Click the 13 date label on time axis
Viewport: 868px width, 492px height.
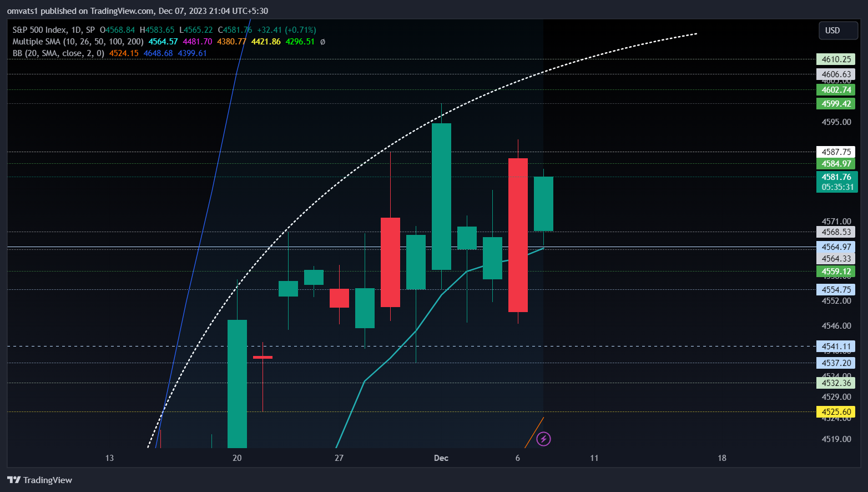coord(109,458)
